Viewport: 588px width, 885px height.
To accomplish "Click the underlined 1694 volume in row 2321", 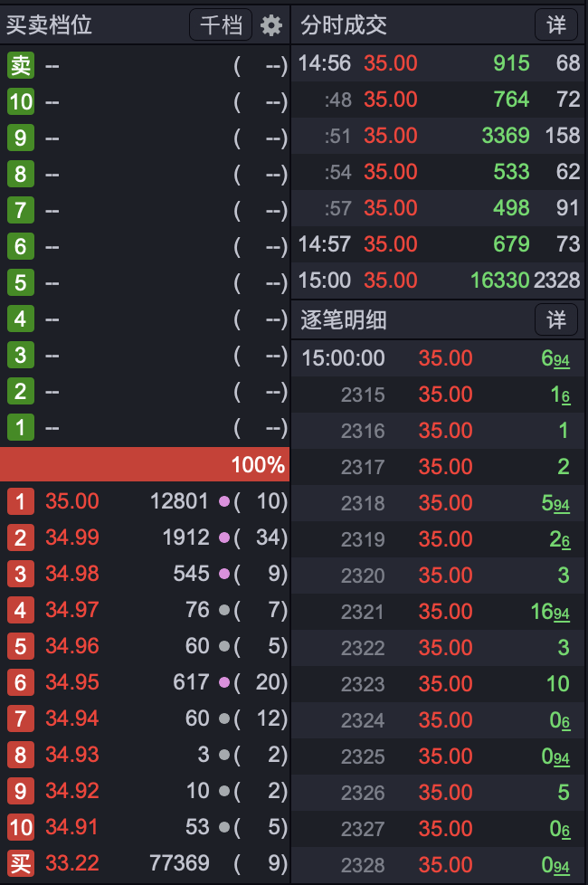I will 550,612.
